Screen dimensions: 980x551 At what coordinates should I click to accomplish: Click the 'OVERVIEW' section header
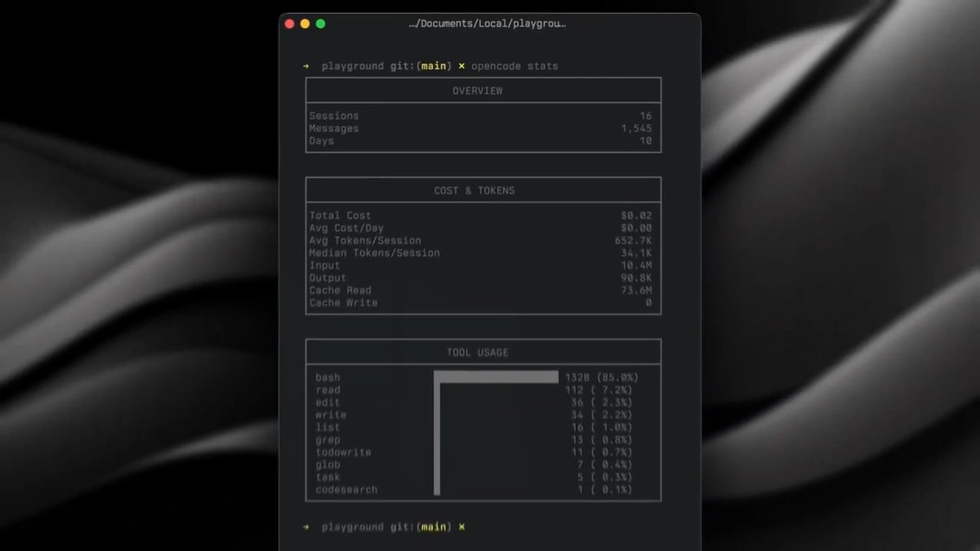[x=478, y=91]
